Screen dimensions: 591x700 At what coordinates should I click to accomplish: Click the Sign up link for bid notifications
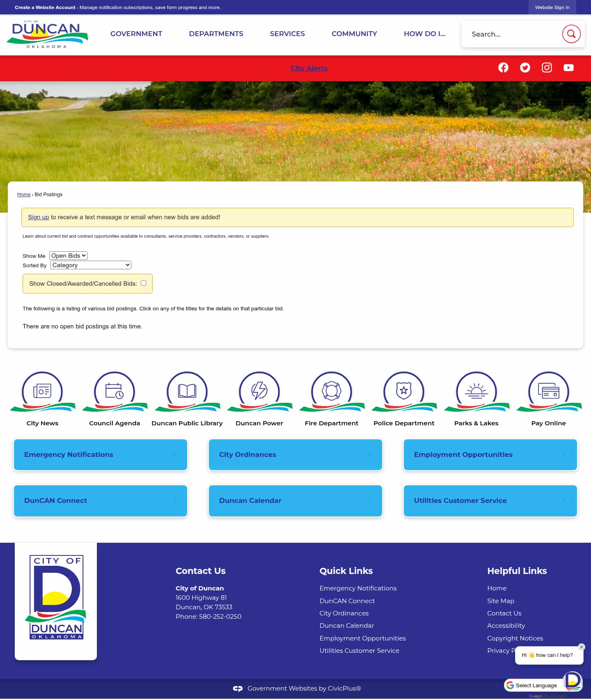[38, 217]
